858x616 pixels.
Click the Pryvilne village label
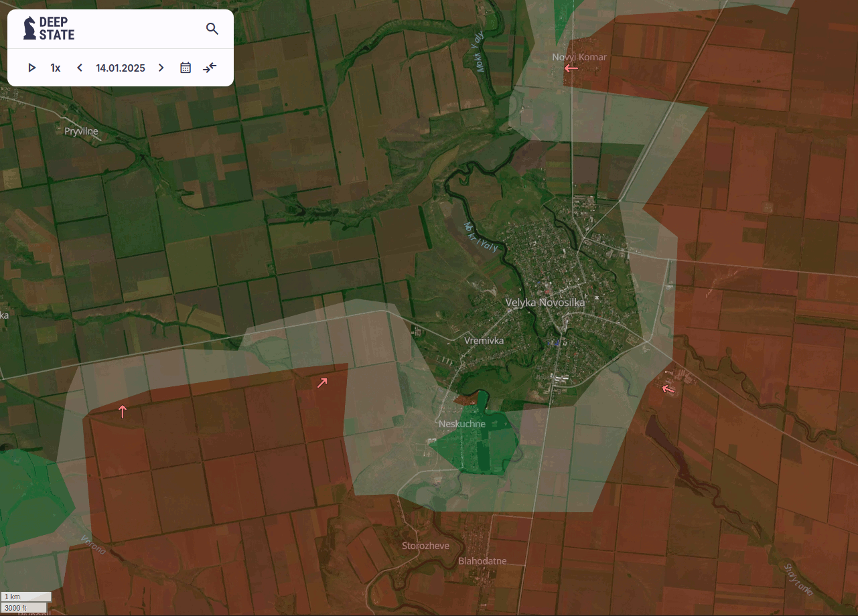click(81, 131)
